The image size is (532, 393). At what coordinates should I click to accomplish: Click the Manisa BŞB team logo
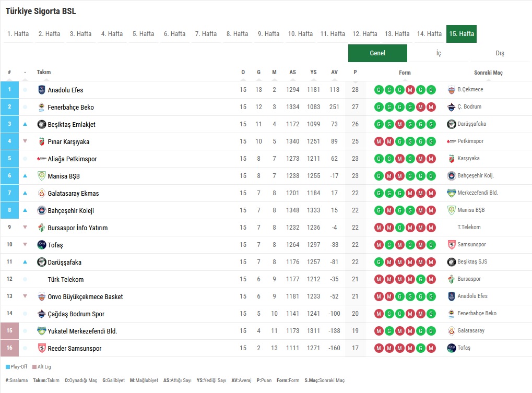coord(42,176)
